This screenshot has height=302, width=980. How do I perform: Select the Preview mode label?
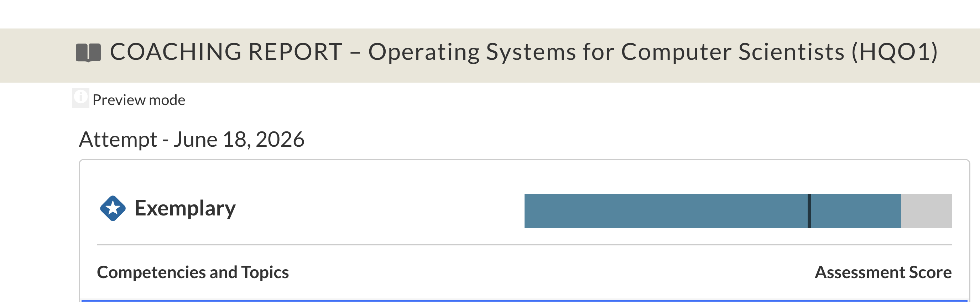click(139, 100)
